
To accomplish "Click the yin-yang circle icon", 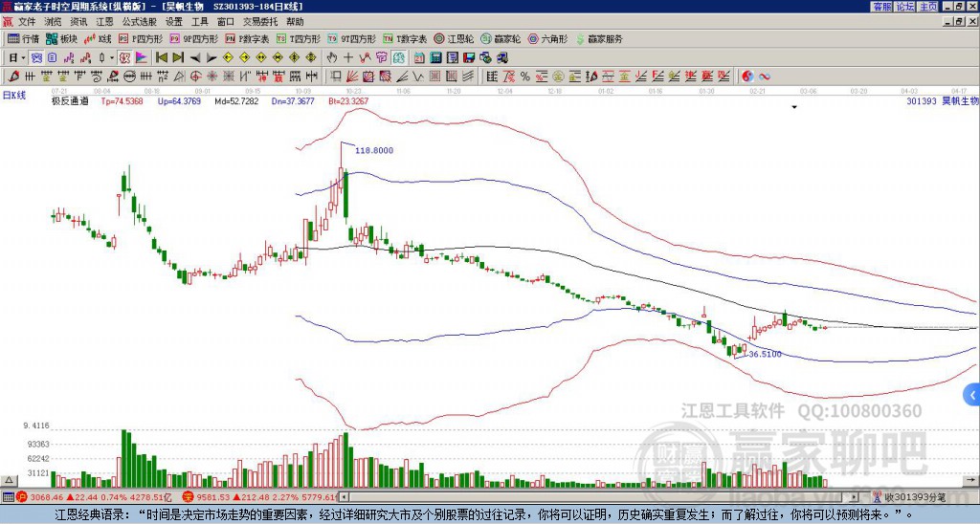I will pyautogui.click(x=747, y=76).
